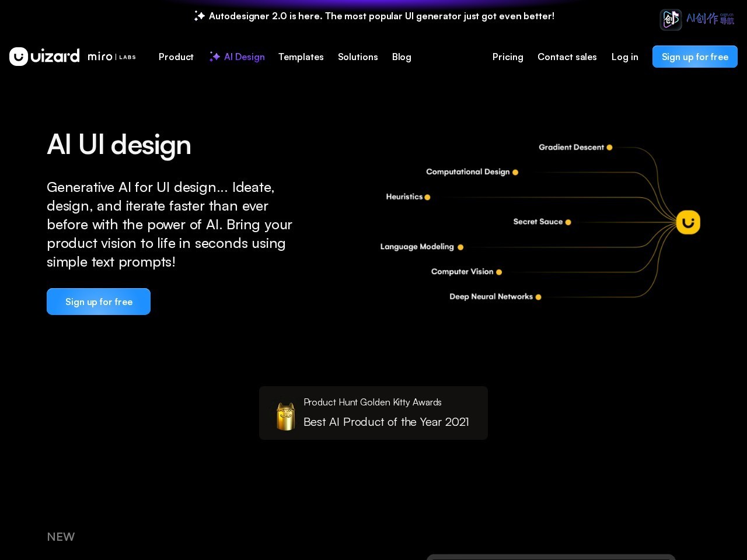Click the Gradient Descent label

point(571,147)
